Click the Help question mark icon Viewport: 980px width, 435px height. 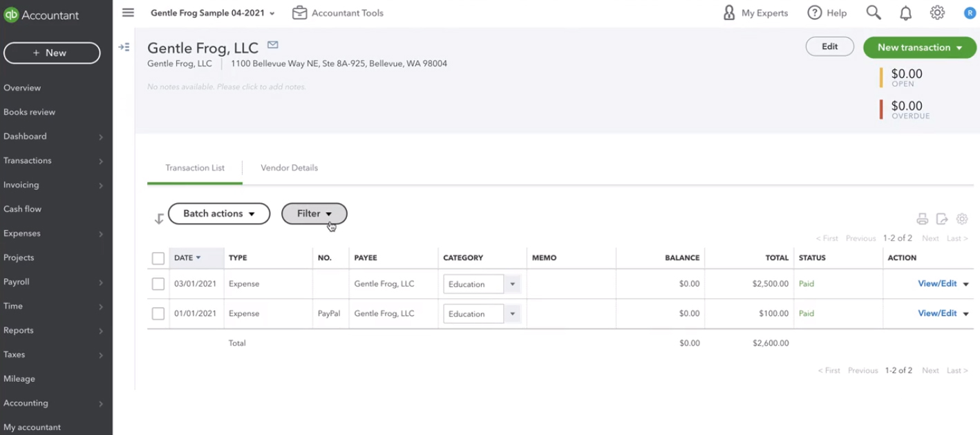tap(815, 12)
